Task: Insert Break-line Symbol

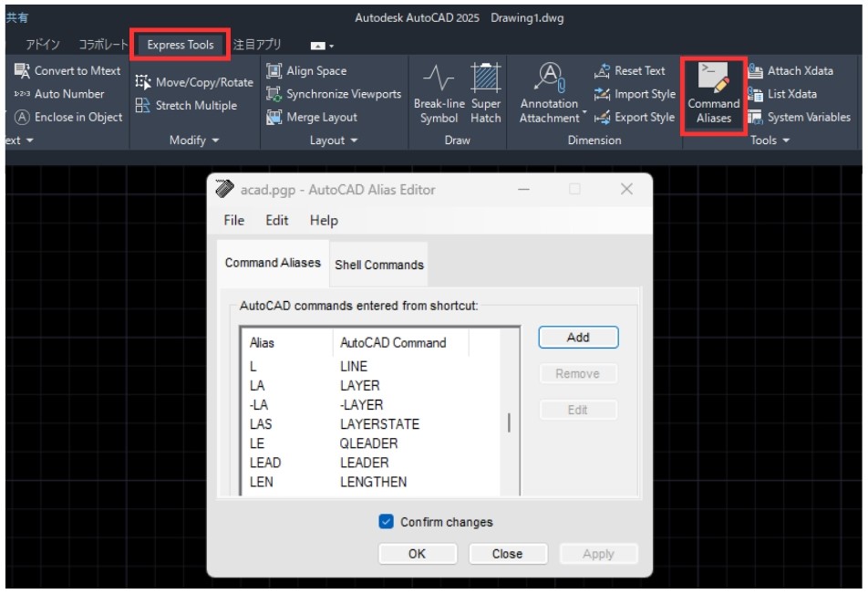Action: pyautogui.click(x=439, y=93)
